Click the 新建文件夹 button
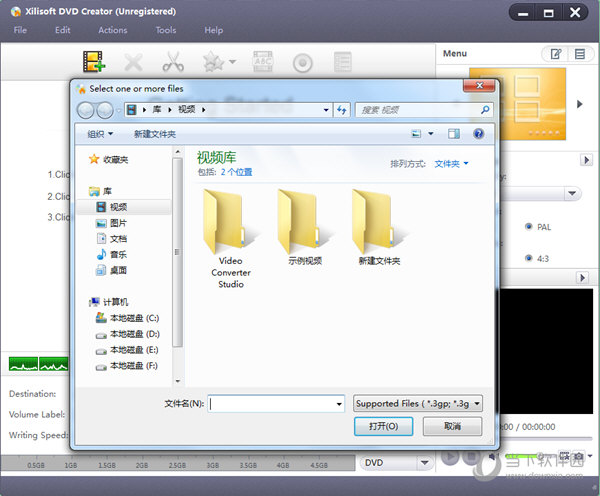This screenshot has width=600, height=496. click(155, 134)
